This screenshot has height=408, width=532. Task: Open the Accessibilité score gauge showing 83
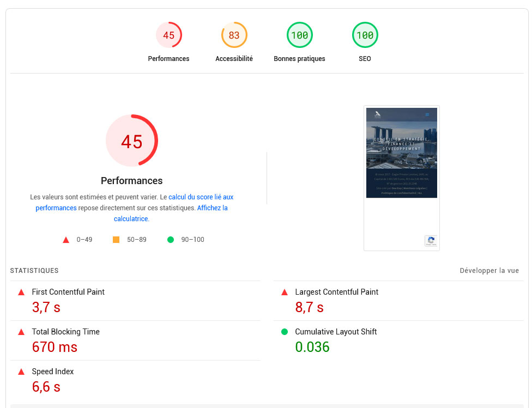point(234,35)
